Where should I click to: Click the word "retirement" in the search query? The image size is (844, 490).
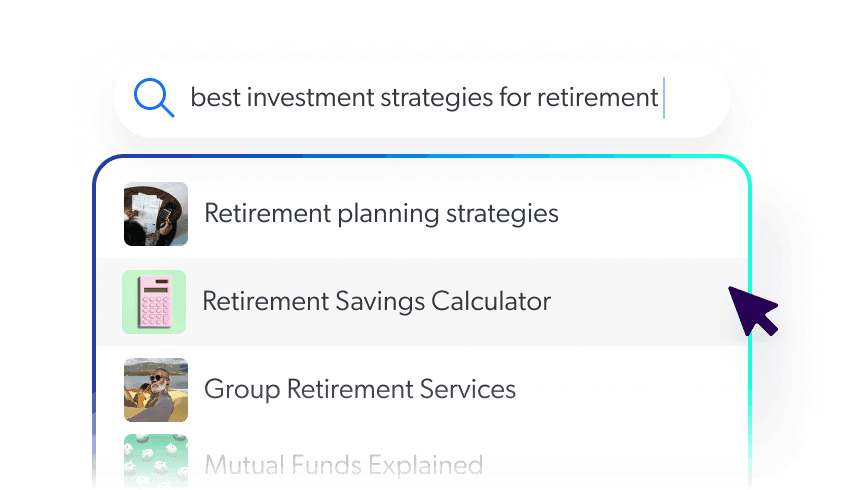click(598, 98)
